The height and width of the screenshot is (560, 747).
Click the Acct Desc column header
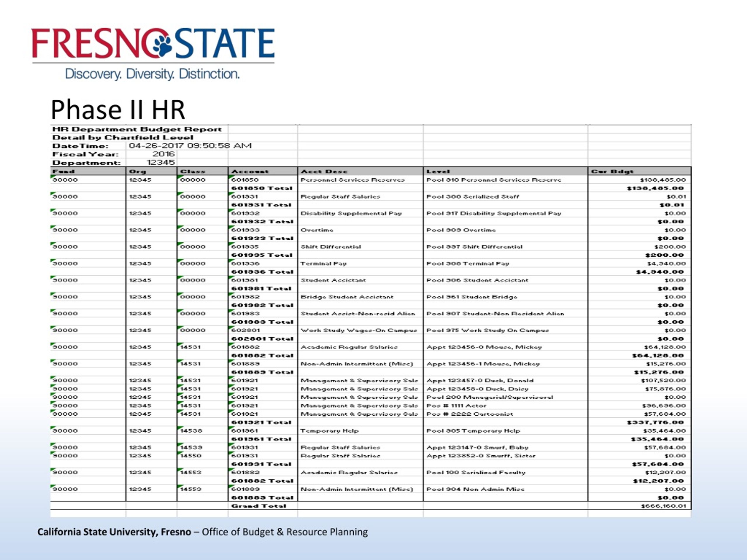[x=361, y=171]
